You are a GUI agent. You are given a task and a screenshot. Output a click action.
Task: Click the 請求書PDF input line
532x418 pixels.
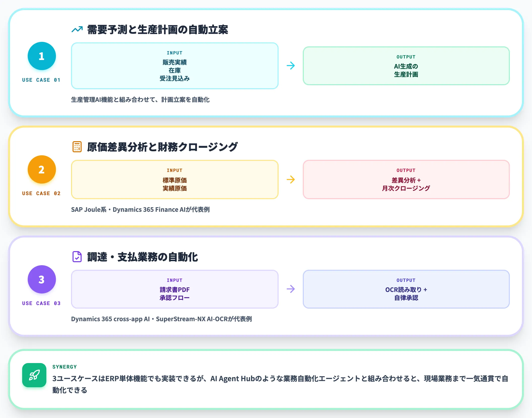(x=175, y=290)
